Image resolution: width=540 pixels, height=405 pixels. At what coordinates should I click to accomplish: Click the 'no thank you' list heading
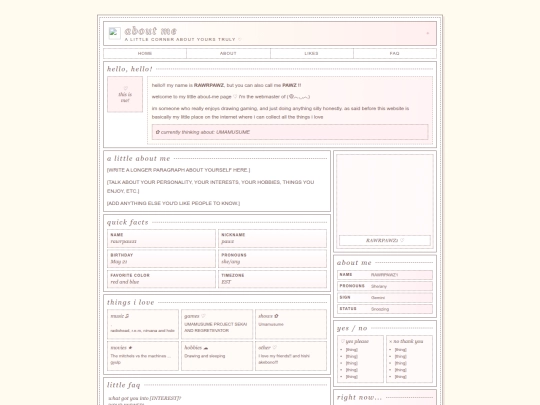pos(406,341)
